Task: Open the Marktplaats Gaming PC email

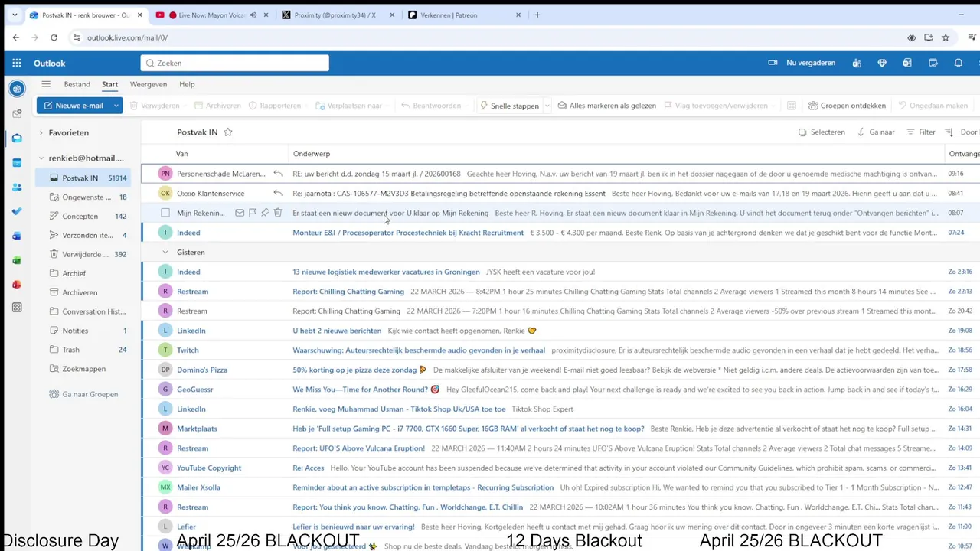Action: point(560,429)
